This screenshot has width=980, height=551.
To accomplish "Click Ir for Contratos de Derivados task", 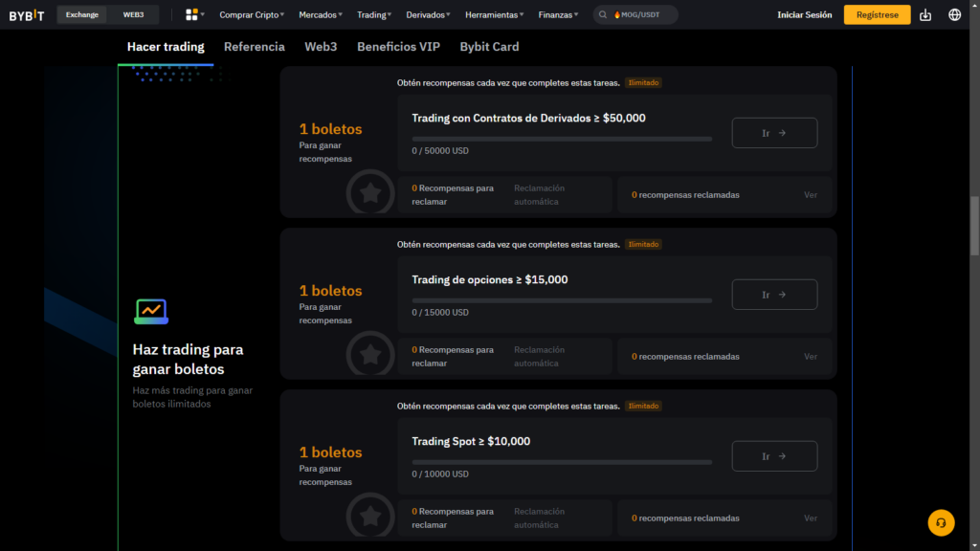I will click(774, 133).
